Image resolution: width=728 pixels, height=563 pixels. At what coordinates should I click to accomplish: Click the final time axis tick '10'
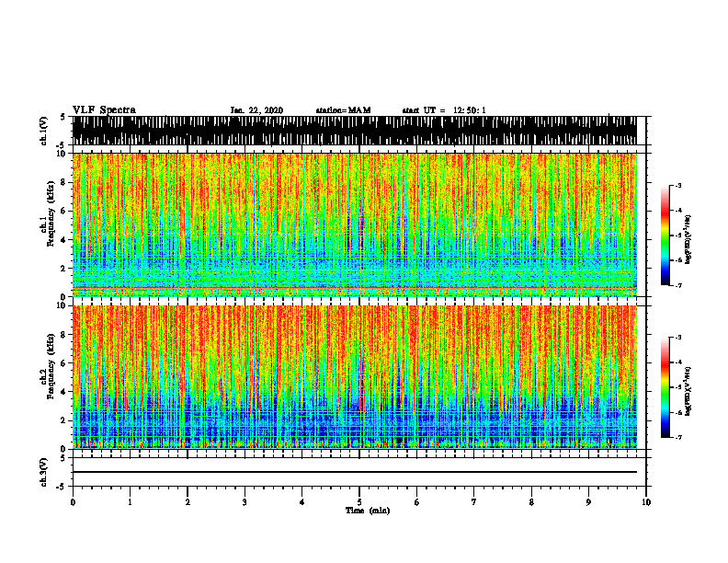tap(646, 502)
